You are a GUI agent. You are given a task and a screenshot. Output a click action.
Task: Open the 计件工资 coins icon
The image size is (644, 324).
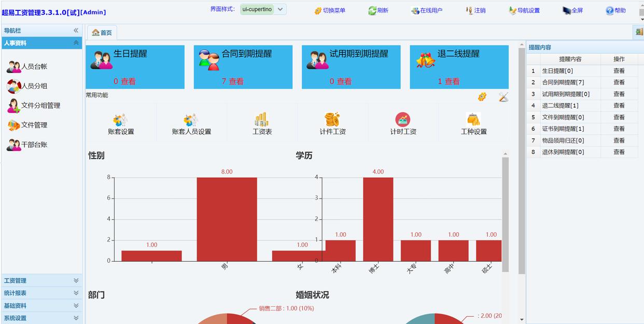tap(332, 120)
